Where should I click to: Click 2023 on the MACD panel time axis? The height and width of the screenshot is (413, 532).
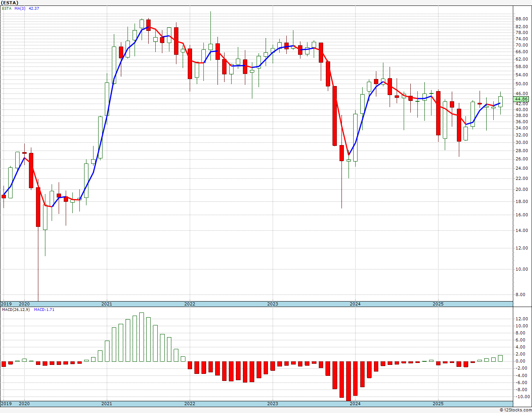273,404
